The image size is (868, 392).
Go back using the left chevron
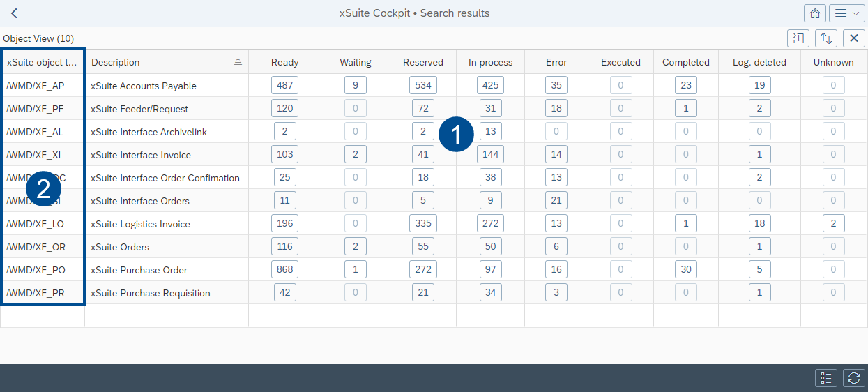(x=14, y=13)
